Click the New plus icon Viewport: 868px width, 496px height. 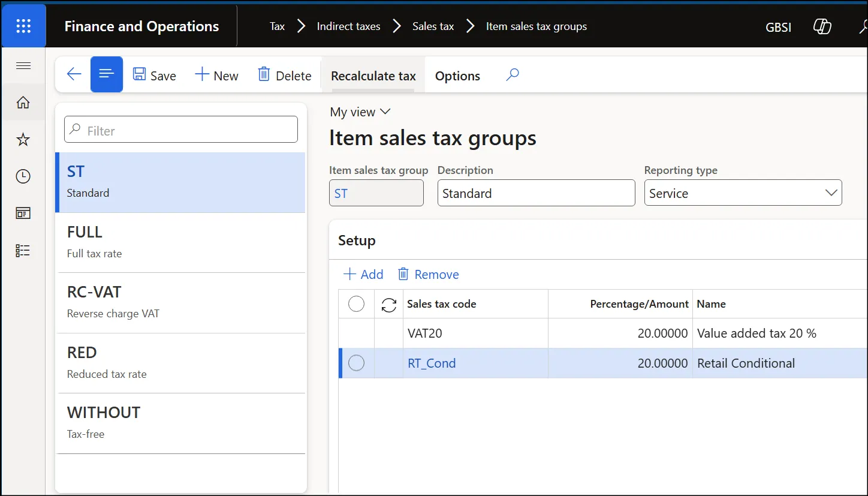[x=202, y=75]
